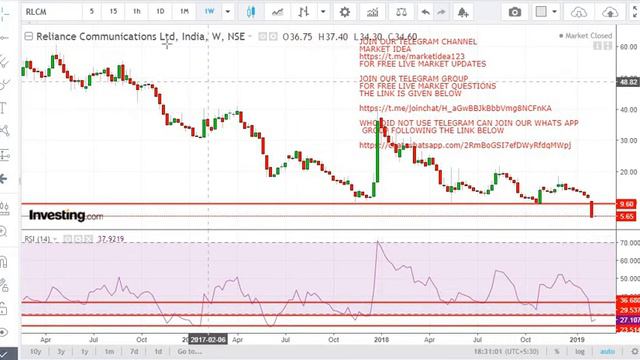Select the brush drawing tool in the sidebar

coord(4,84)
